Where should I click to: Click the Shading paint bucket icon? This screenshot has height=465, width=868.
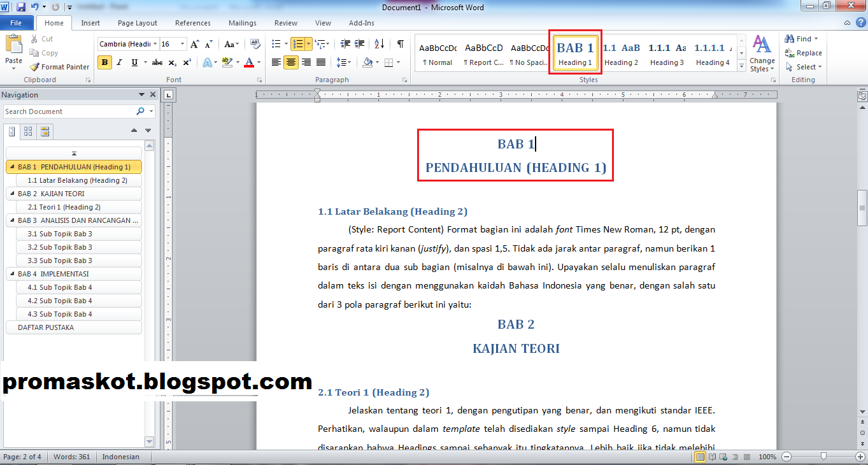click(367, 62)
